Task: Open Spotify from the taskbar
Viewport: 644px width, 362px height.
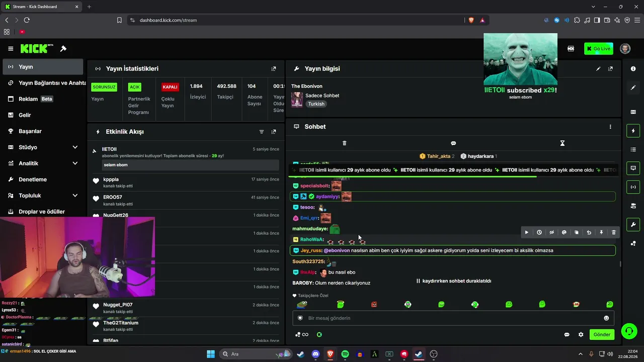Action: click(x=345, y=354)
